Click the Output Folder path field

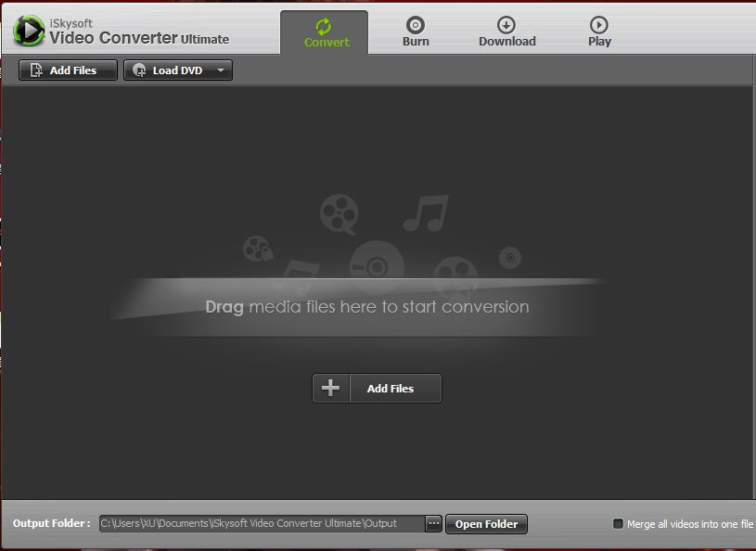click(261, 524)
